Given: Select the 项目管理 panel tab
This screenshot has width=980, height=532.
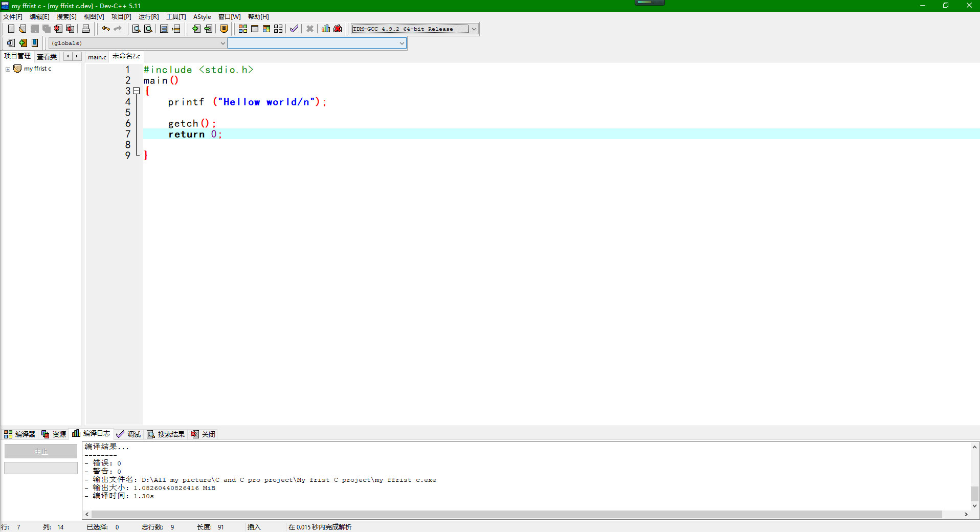Looking at the screenshot, I should (x=17, y=56).
